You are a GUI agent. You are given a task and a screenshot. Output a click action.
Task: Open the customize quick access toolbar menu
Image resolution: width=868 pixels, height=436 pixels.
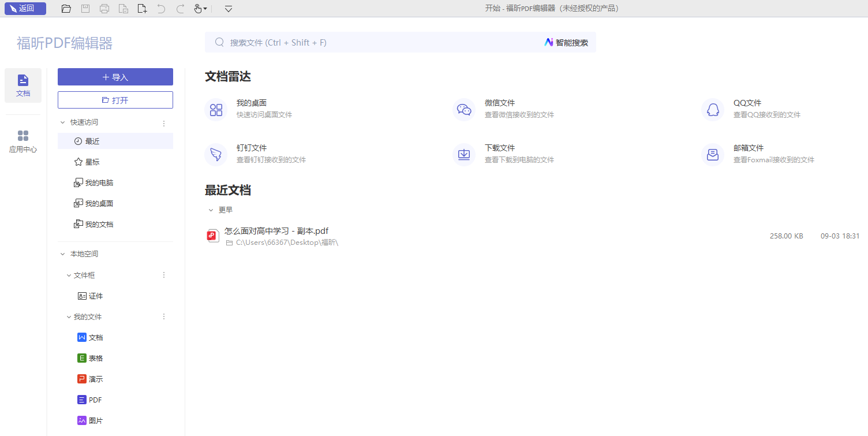pos(229,9)
